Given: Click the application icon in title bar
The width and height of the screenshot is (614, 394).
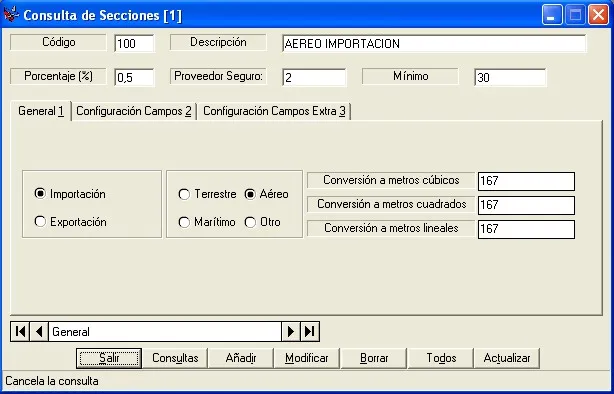Looking at the screenshot, I should [x=11, y=14].
